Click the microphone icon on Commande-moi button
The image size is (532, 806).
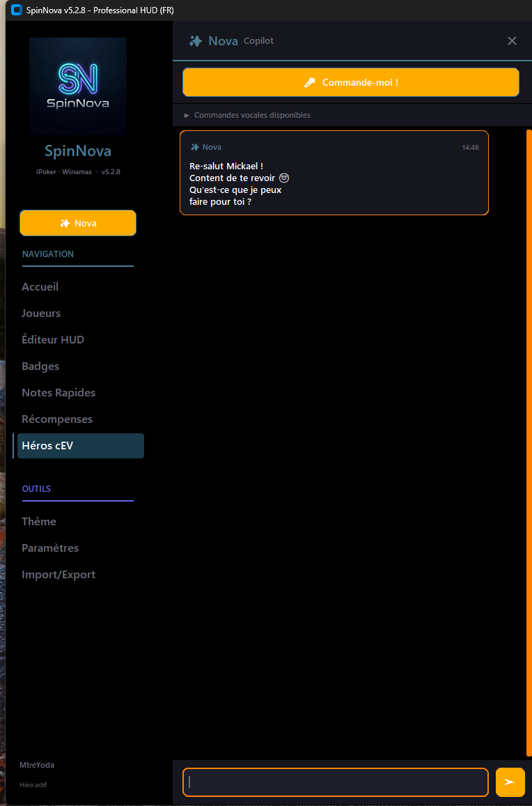[309, 82]
